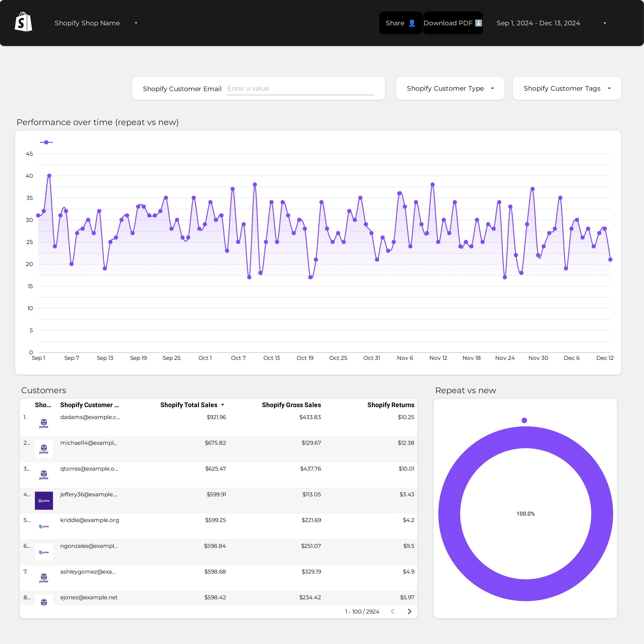The height and width of the screenshot is (644, 644).
Task: Click the next page arrow in Customers table
Action: click(x=410, y=611)
